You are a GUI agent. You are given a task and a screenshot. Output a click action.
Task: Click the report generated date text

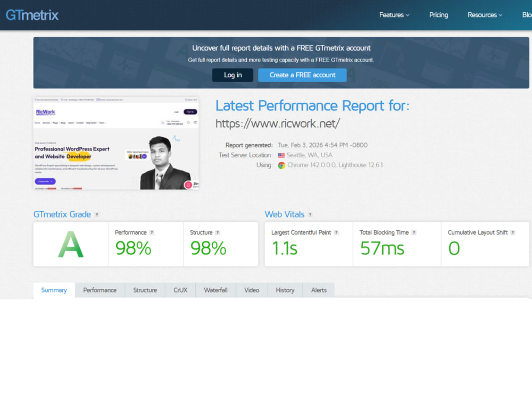coord(322,145)
